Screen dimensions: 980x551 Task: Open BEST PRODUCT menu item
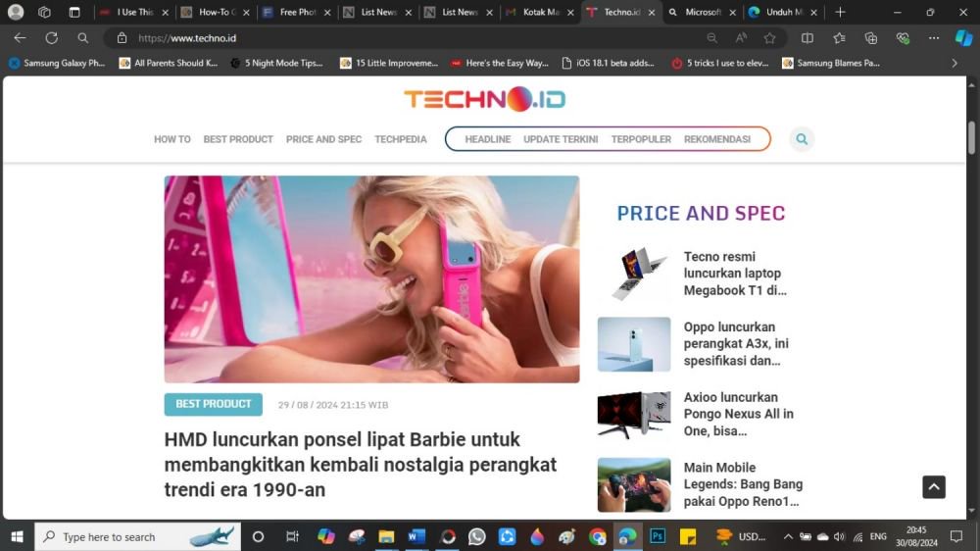click(238, 139)
